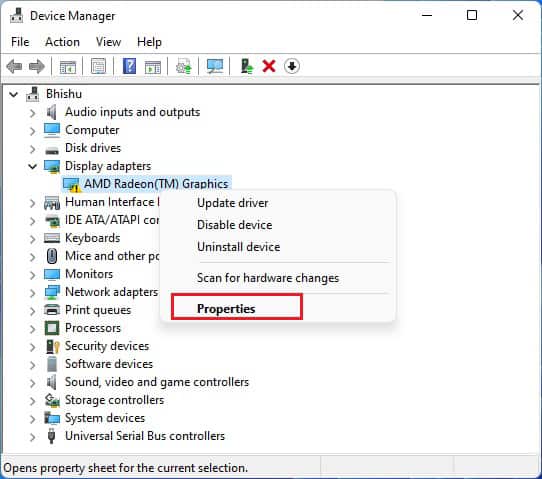
Task: Click the Disk drives category icon
Action: (52, 149)
